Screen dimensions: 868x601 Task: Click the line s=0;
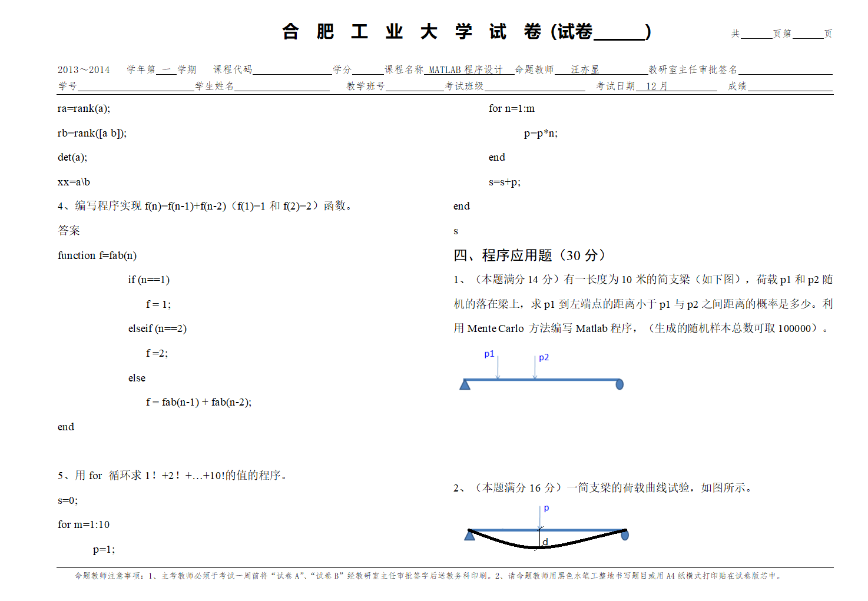click(68, 500)
